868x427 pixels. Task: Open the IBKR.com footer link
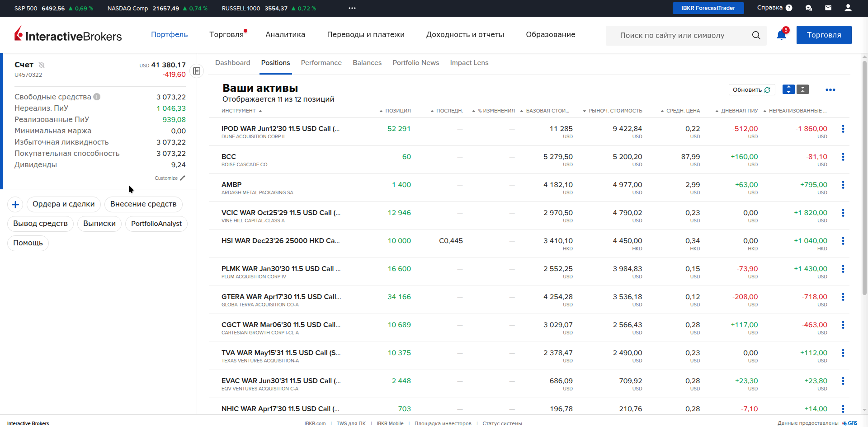tap(315, 423)
